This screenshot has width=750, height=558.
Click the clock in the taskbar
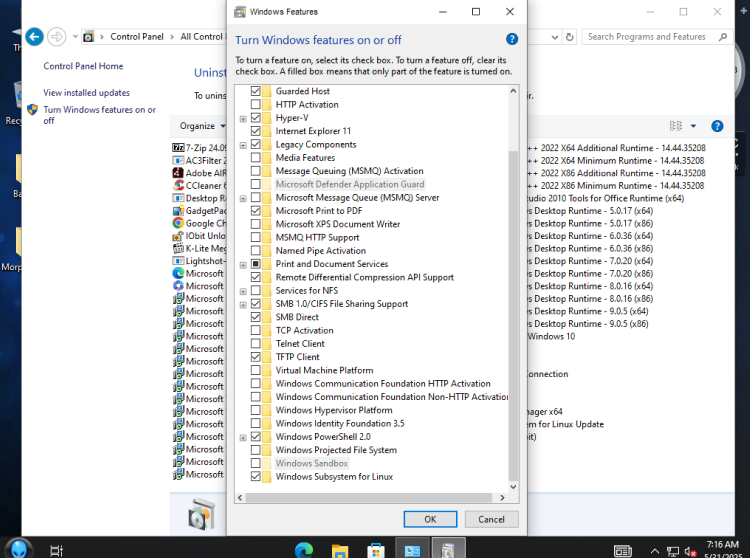[722, 550]
